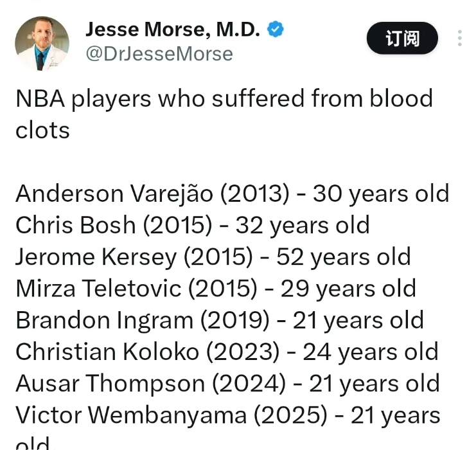Click the Jerome Kersey name
Screen dimensions: 476x450
tap(96, 256)
